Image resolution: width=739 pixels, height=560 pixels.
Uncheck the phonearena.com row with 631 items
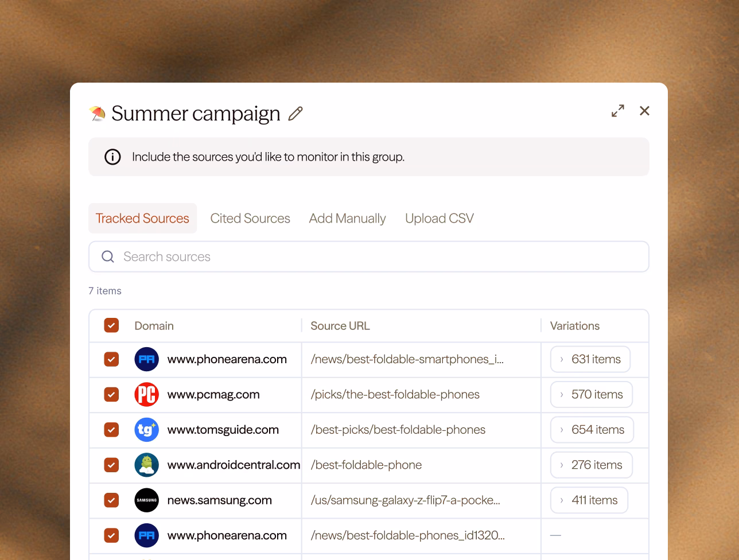pos(111,359)
